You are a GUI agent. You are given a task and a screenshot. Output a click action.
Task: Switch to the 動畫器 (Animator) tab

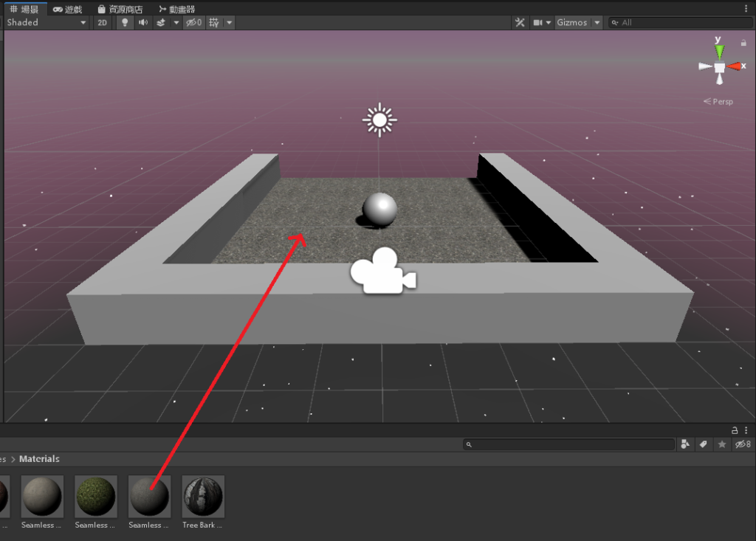177,9
